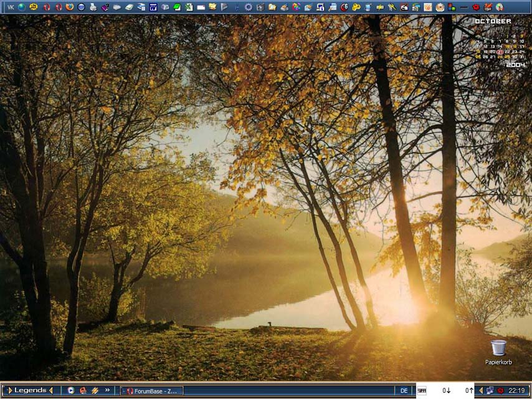Open the orange spiral square icon
Screen dimensions: 532x399
coord(428,7)
